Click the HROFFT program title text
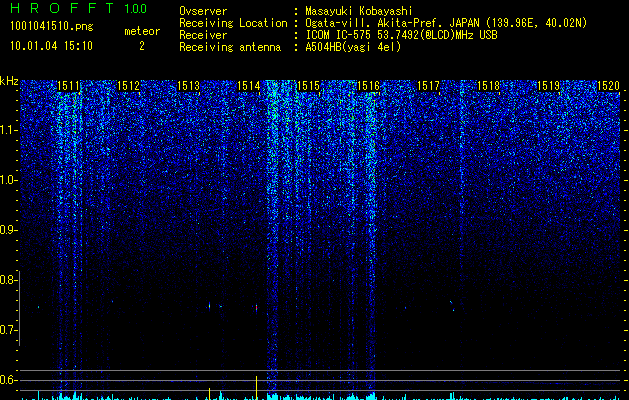This screenshot has height=400, width=629. 63,8
